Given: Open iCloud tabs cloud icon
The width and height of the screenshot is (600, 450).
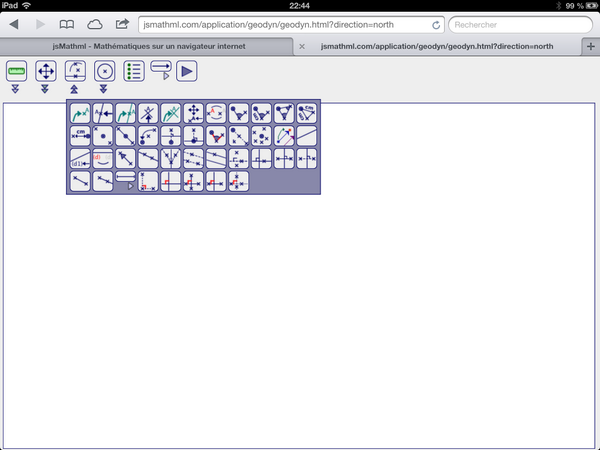Looking at the screenshot, I should [x=95, y=25].
